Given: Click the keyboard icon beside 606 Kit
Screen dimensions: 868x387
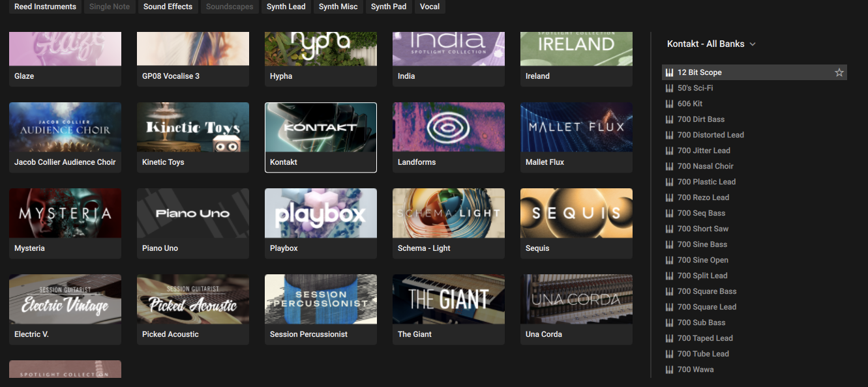Looking at the screenshot, I should [x=670, y=104].
